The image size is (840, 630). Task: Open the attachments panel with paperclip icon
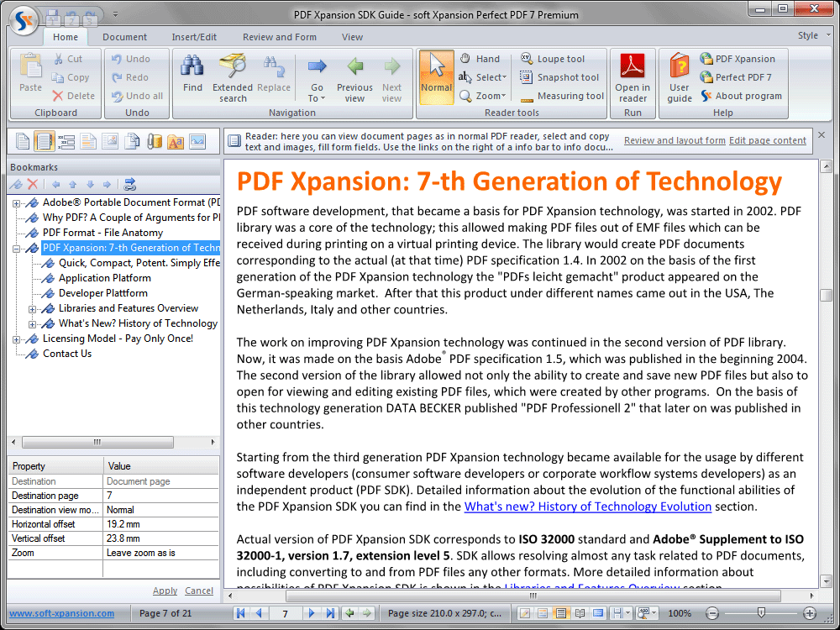click(155, 141)
